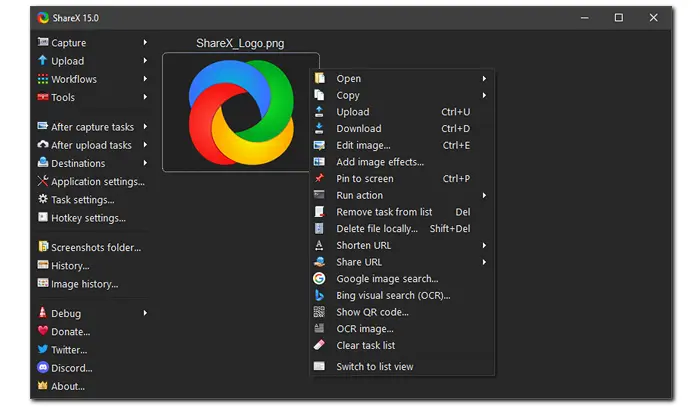
Task: Open Application settings... from sidebar
Action: (98, 182)
